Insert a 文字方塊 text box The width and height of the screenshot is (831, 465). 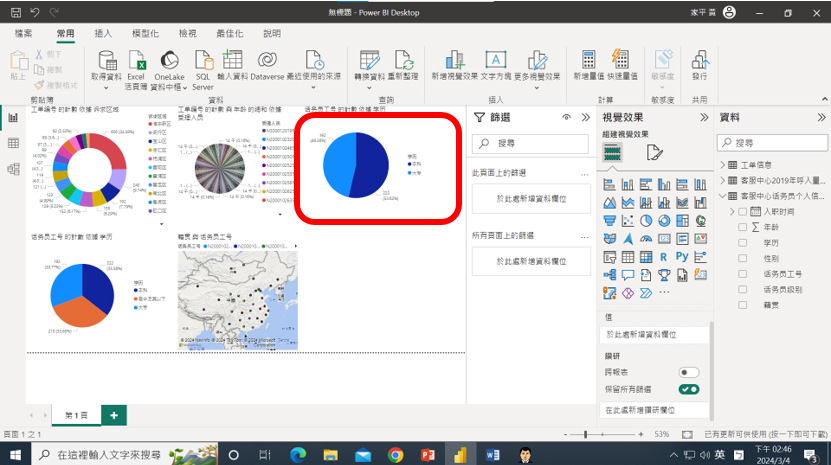pos(495,60)
